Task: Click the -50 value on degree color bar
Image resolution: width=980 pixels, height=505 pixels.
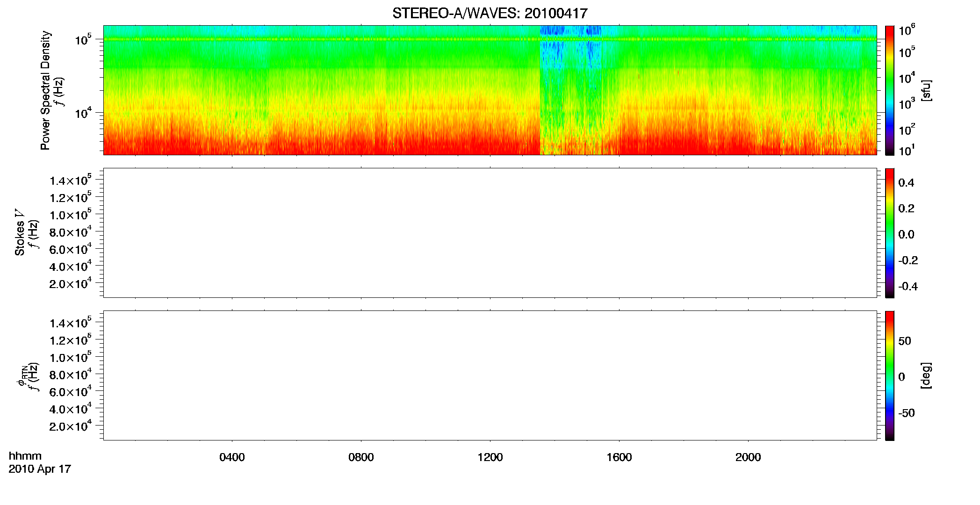Action: pos(907,413)
